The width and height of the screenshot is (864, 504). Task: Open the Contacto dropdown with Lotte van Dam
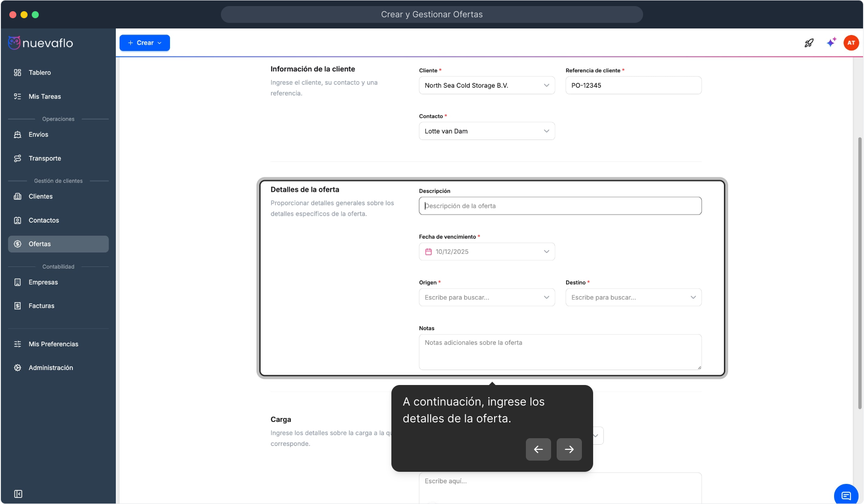(x=546, y=131)
